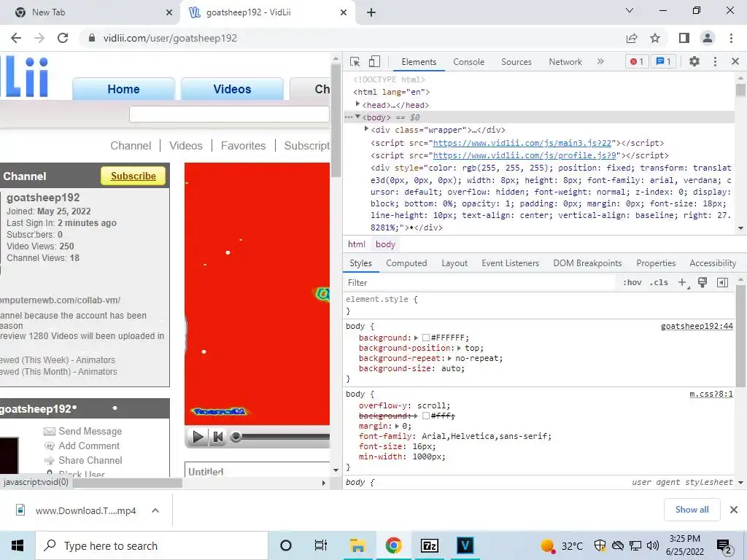Toggle the device toolbar icon
The image size is (747, 560).
pyautogui.click(x=374, y=61)
